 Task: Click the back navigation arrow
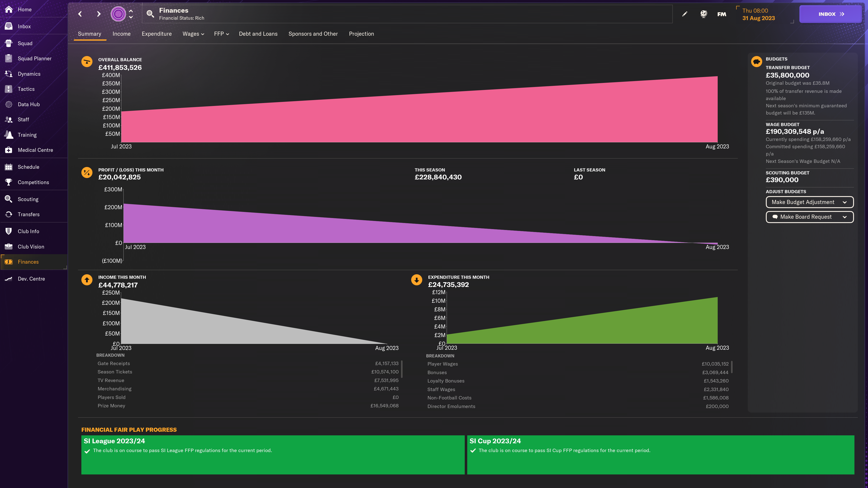click(x=80, y=14)
